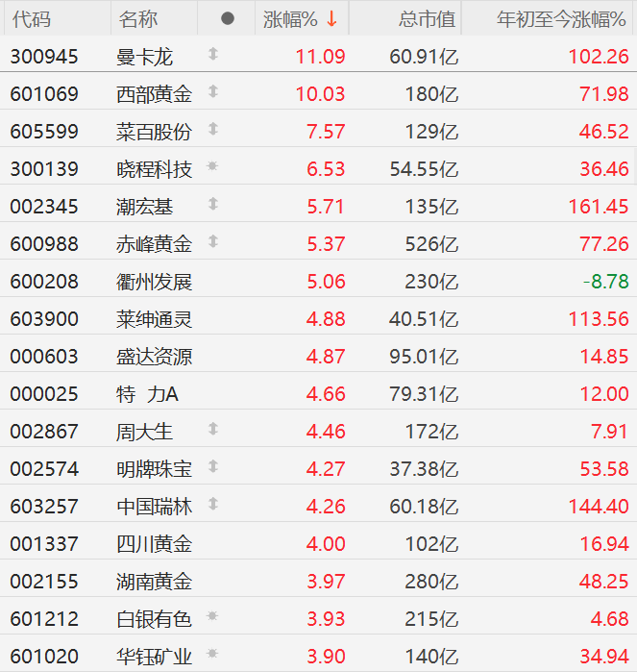Select stock name 盛达资源
The height and width of the screenshot is (672, 637).
[155, 357]
